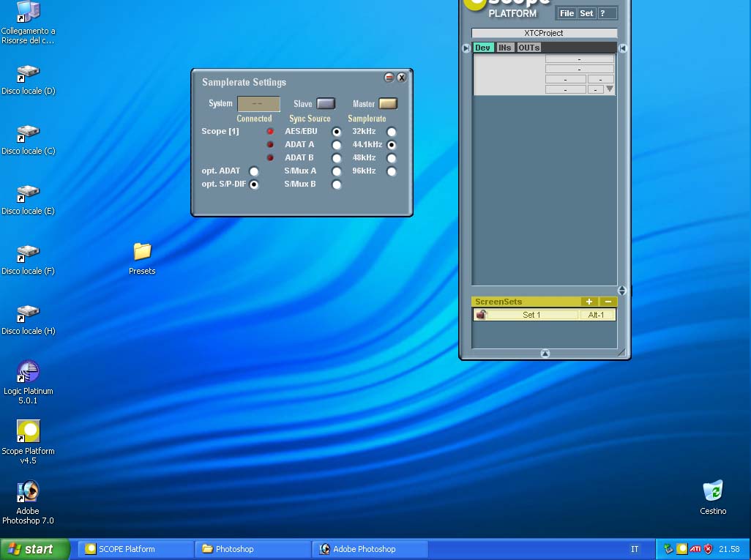Toggle the Slave mode button
Viewport: 751px width, 560px height.
[x=326, y=103]
